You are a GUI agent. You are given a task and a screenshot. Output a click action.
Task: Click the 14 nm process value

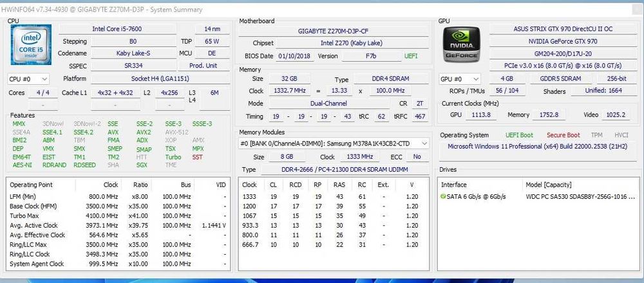coord(212,29)
